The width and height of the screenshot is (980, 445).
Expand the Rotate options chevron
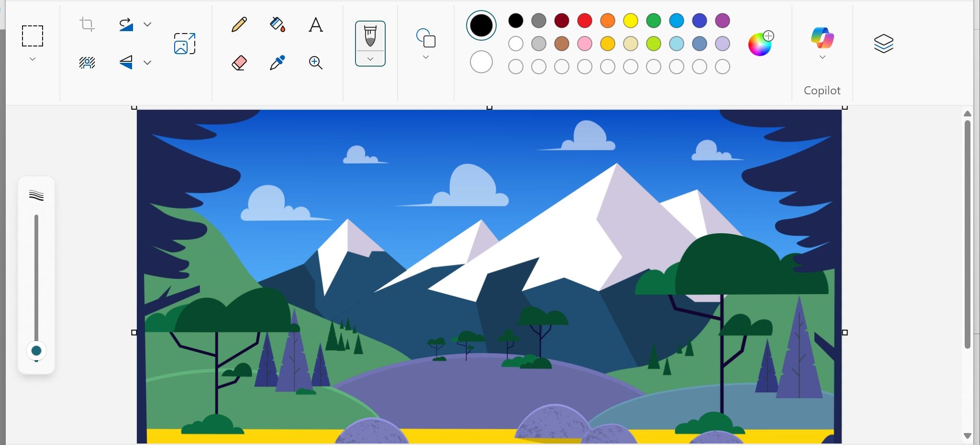(147, 24)
